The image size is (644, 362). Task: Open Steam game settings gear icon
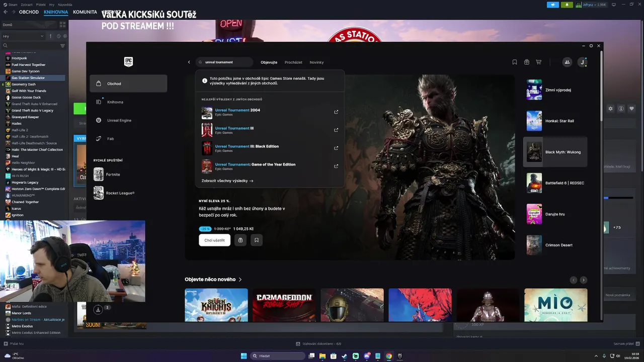610,109
